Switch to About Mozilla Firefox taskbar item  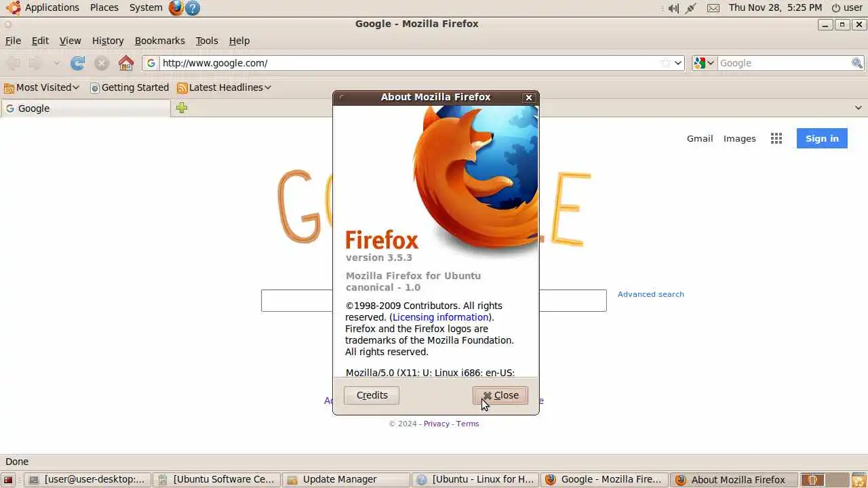point(734,480)
